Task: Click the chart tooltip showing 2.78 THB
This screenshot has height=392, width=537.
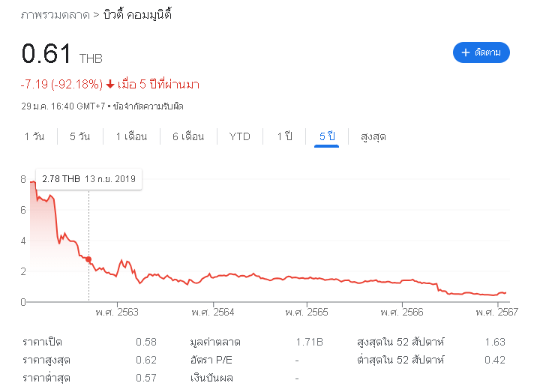Action: coord(88,179)
